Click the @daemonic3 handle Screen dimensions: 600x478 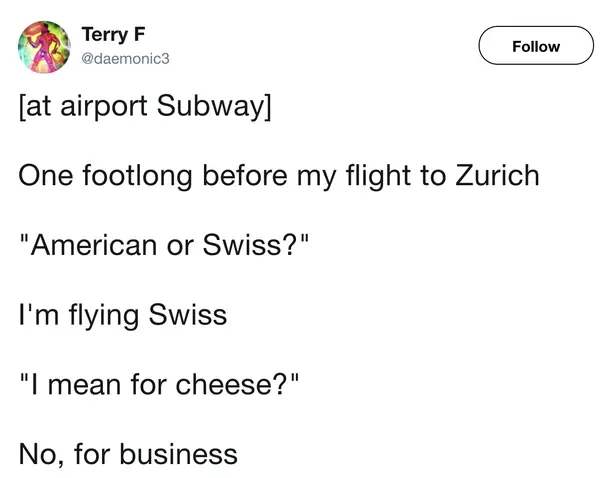(x=125, y=59)
